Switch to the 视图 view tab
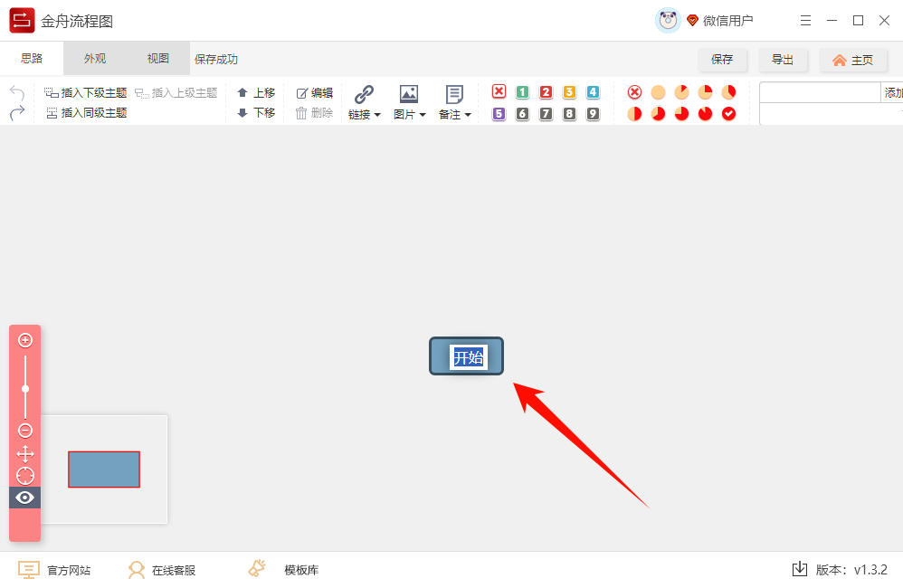 [x=157, y=57]
